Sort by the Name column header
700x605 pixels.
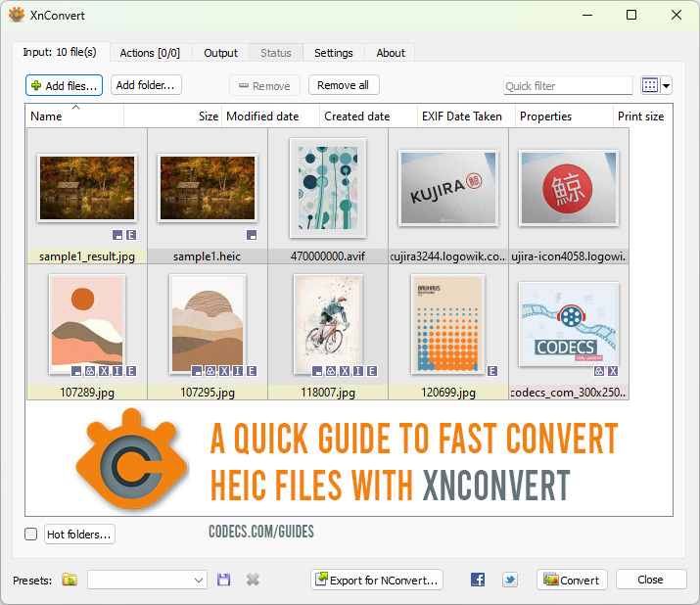(x=74, y=116)
